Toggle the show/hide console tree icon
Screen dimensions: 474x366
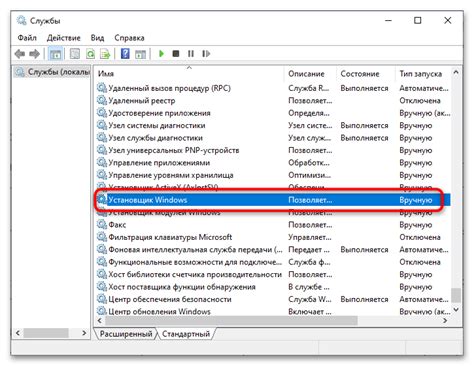coord(55,54)
